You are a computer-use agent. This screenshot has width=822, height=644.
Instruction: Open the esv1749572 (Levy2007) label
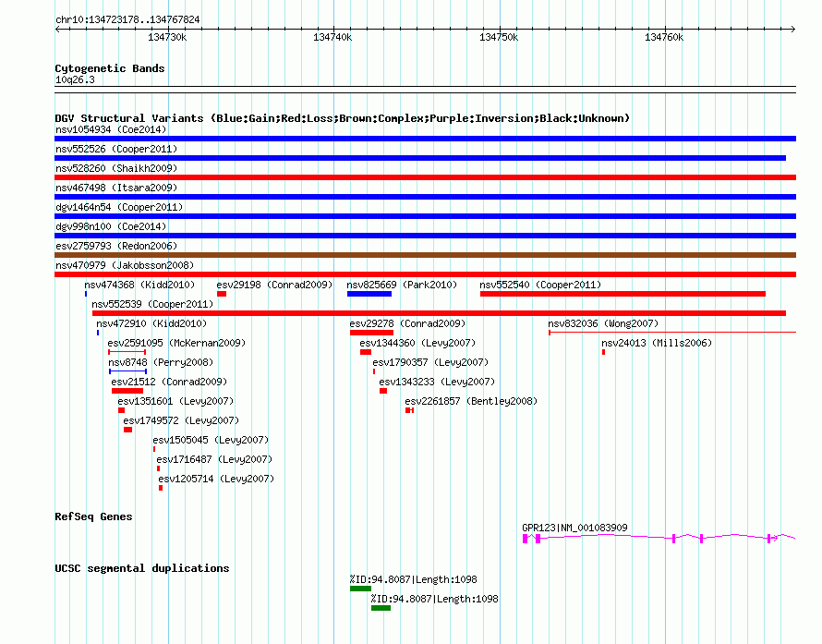pos(181,420)
